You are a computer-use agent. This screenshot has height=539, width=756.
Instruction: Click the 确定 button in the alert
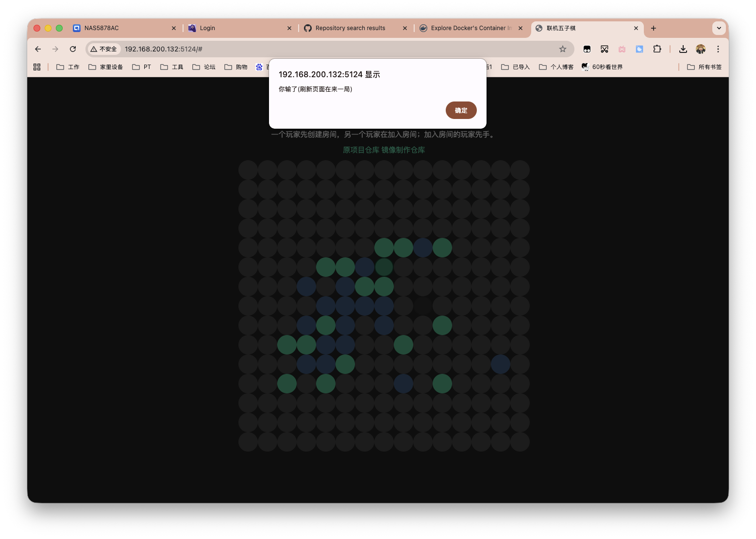click(x=461, y=110)
